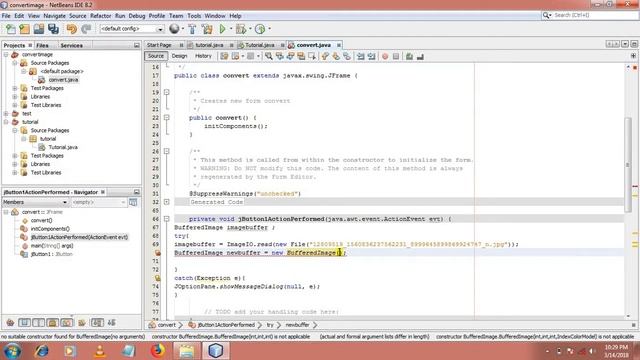Click the Save All toolbar icon

(53, 29)
